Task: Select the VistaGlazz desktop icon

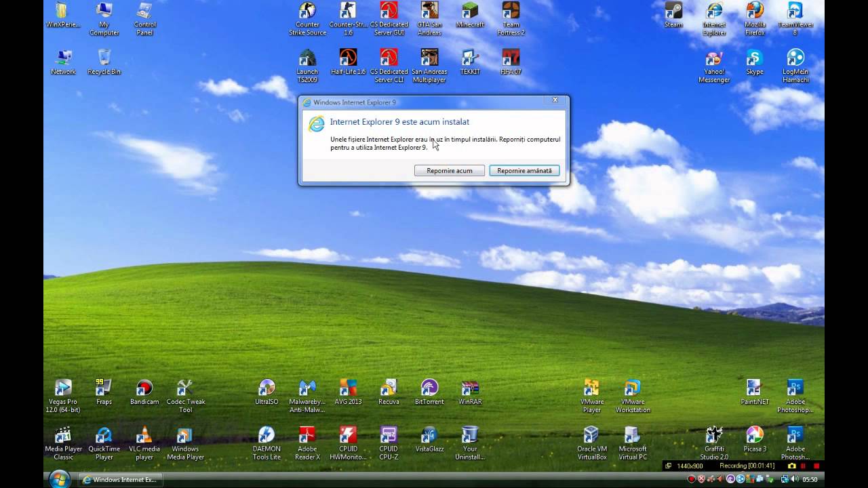Action: (429, 439)
